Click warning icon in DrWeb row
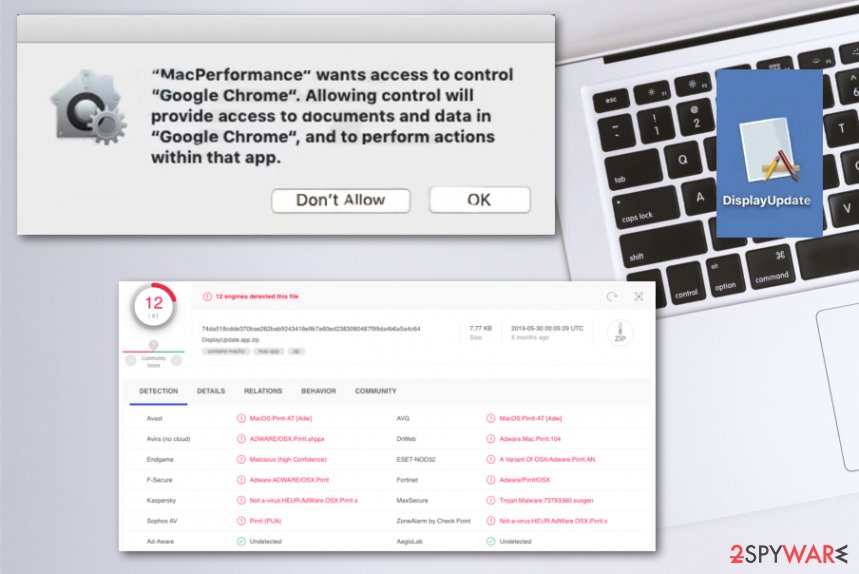859x574 pixels. 491,439
